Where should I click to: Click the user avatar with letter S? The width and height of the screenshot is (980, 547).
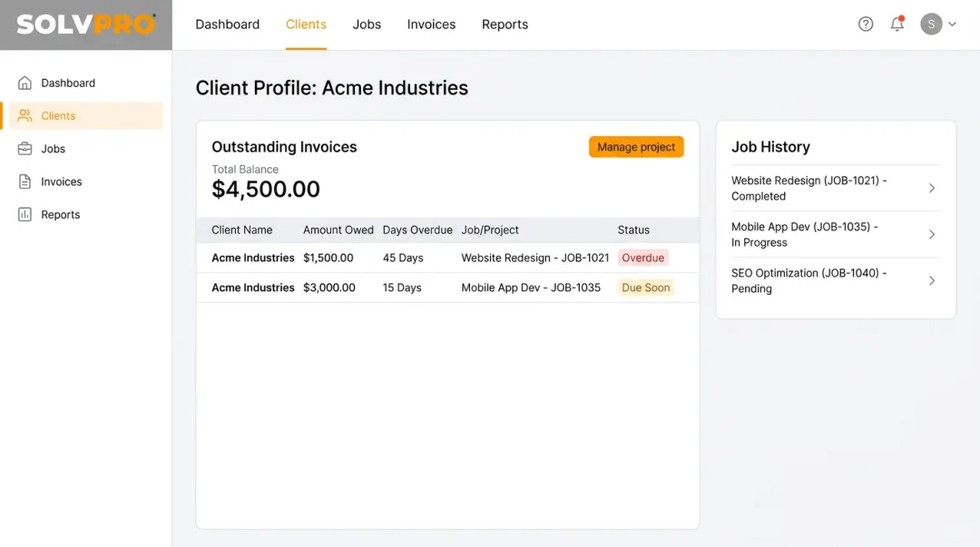(x=931, y=24)
